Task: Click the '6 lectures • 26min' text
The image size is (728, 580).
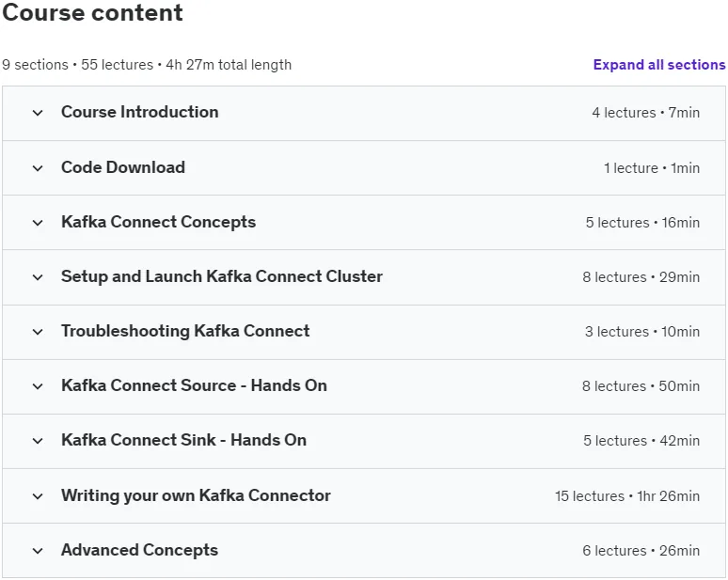Action: 641,550
